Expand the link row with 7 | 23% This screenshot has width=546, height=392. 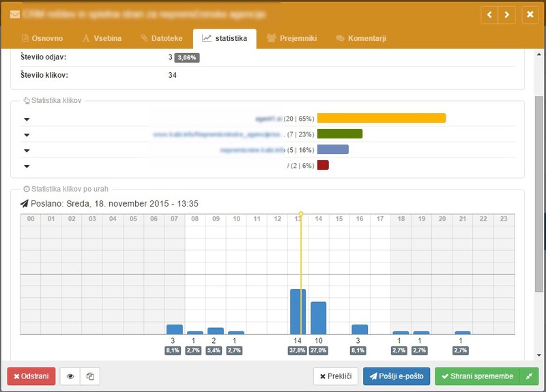[27, 134]
